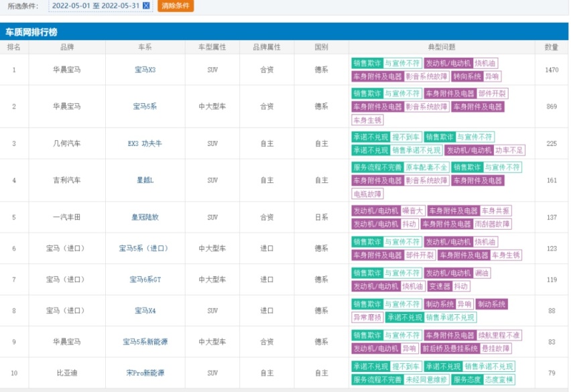Click the count value 225
This screenshot has height=392, width=571.
[x=552, y=143]
